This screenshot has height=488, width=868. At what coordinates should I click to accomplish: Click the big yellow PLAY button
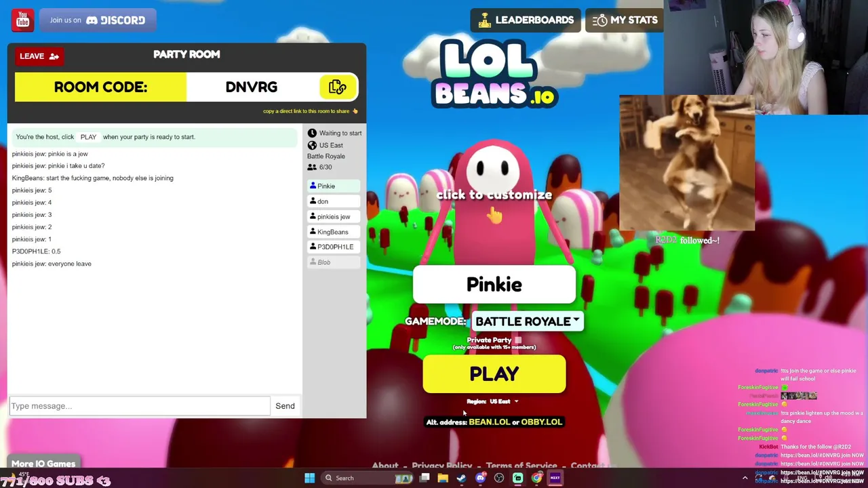point(494,374)
